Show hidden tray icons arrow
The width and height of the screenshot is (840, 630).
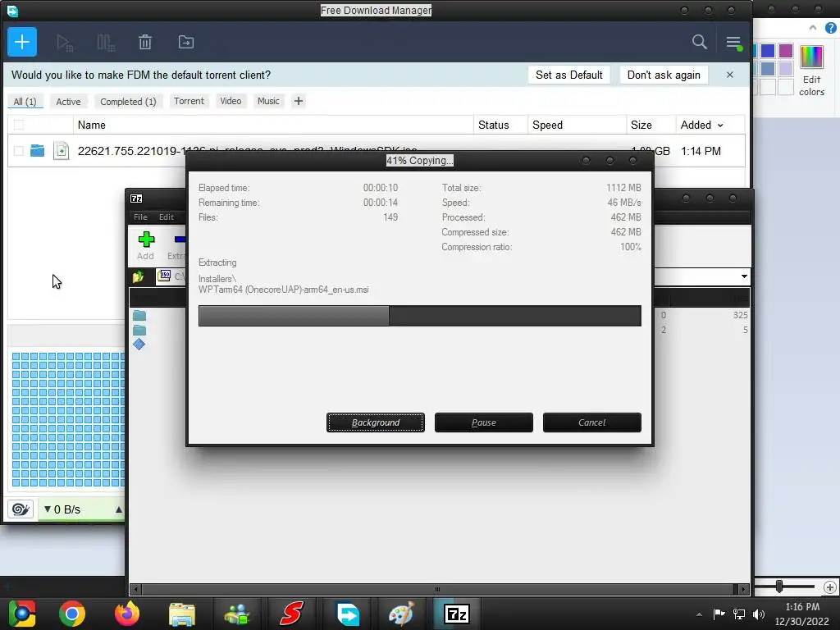coord(699,614)
